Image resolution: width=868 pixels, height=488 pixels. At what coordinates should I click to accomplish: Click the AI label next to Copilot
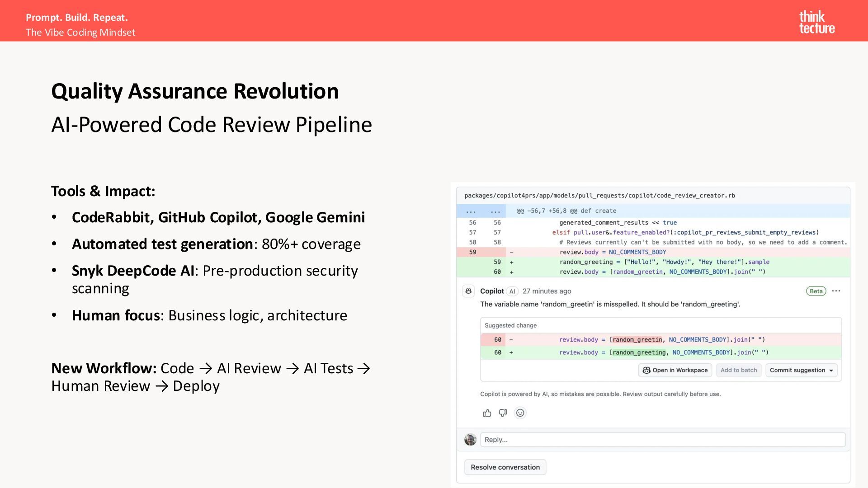pyautogui.click(x=512, y=291)
